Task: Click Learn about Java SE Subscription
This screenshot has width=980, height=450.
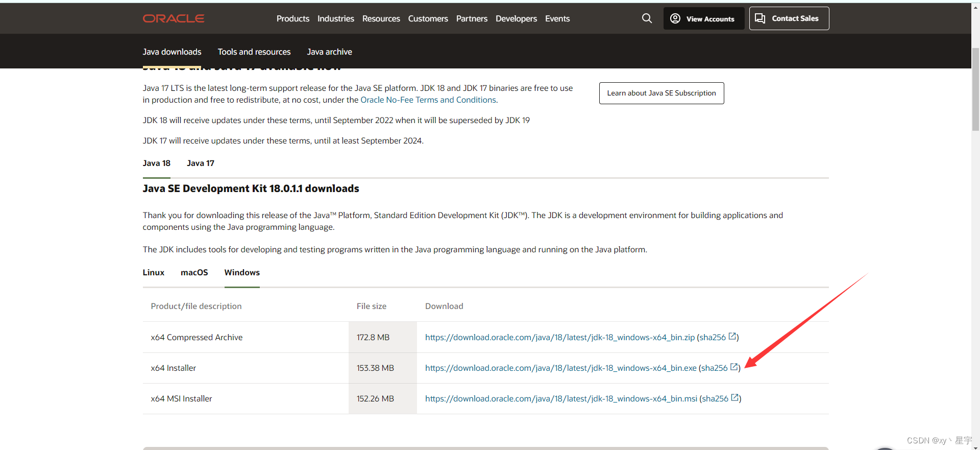Action: pos(661,93)
